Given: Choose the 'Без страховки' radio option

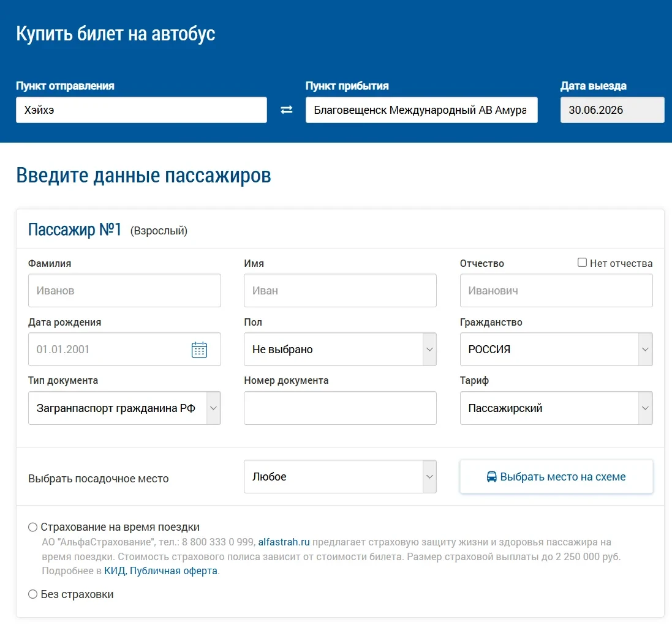Looking at the screenshot, I should [x=32, y=594].
